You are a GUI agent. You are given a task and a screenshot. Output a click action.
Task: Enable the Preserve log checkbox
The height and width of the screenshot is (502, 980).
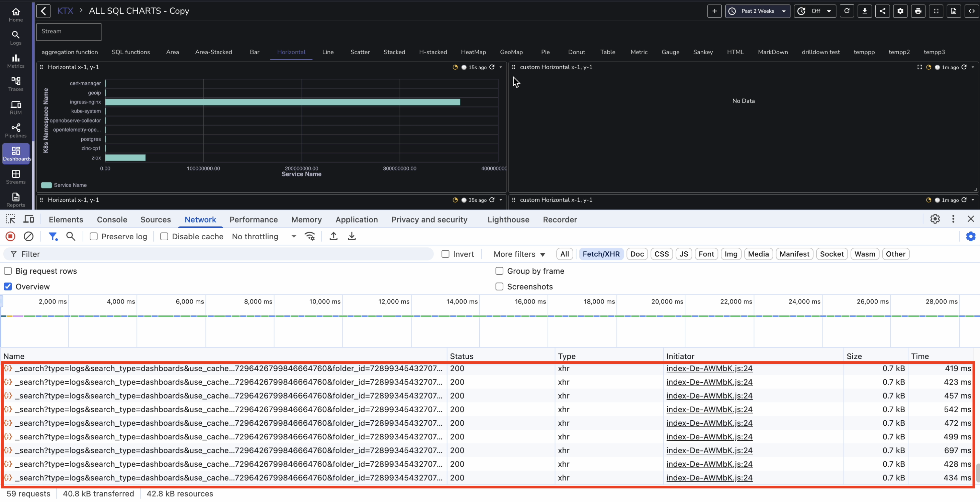coord(94,236)
